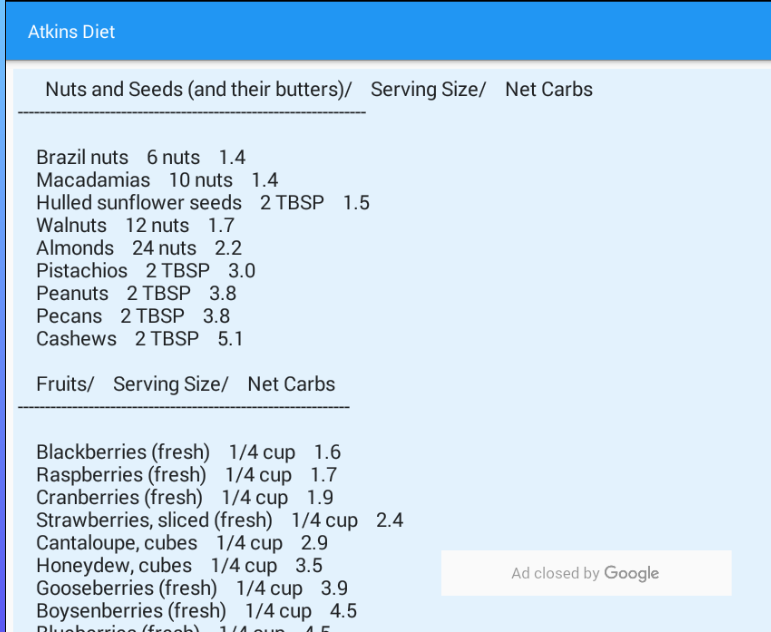
Task: Click the Ad closed by Google banner
Action: (x=586, y=573)
